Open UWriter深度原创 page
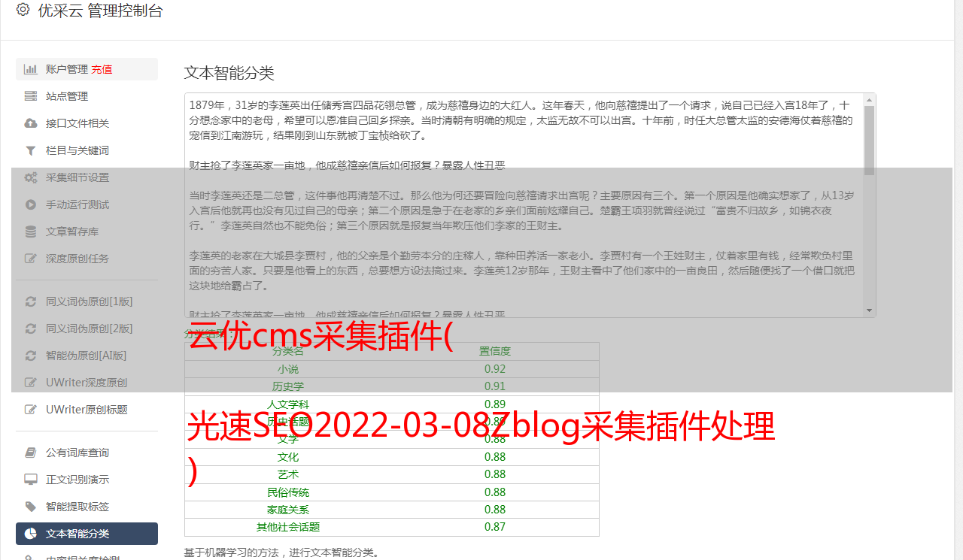Screen dimensions: 963x560 87,383
